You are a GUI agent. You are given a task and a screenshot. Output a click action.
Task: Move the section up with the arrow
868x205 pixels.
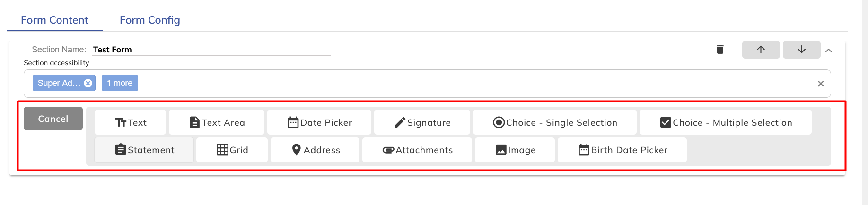(761, 50)
